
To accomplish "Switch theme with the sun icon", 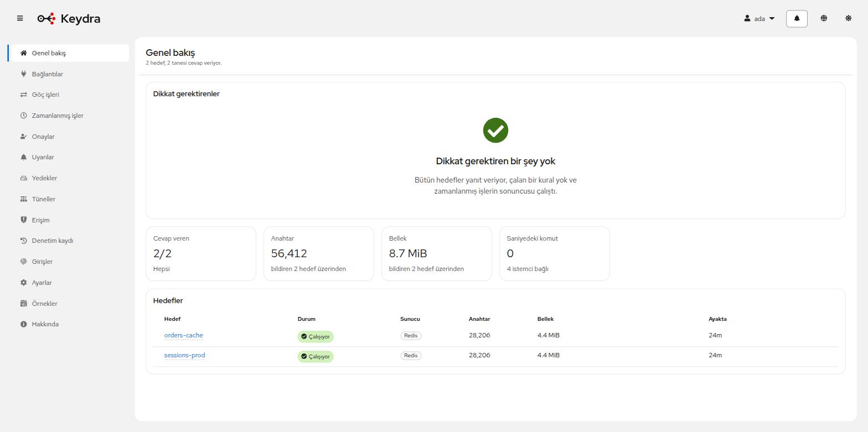I will click(x=848, y=18).
